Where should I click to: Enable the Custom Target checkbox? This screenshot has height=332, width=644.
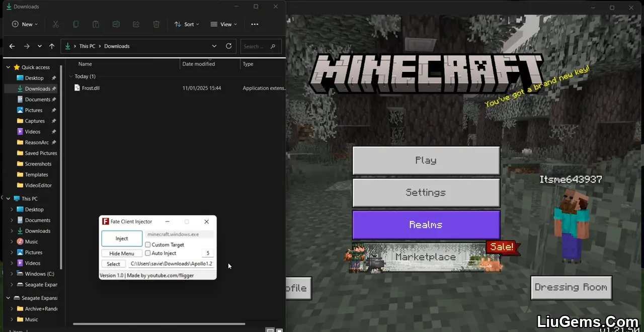[x=148, y=244]
